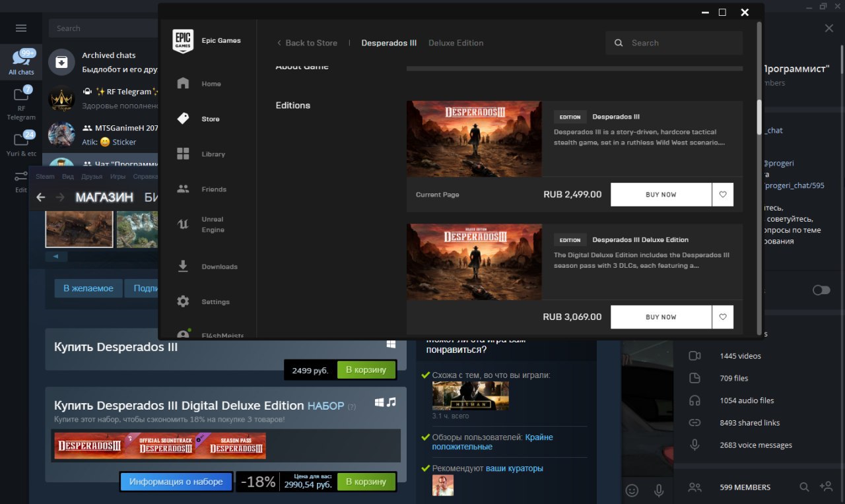Close Telegram group info panel
Viewport: 845px width, 504px height.
point(829,28)
